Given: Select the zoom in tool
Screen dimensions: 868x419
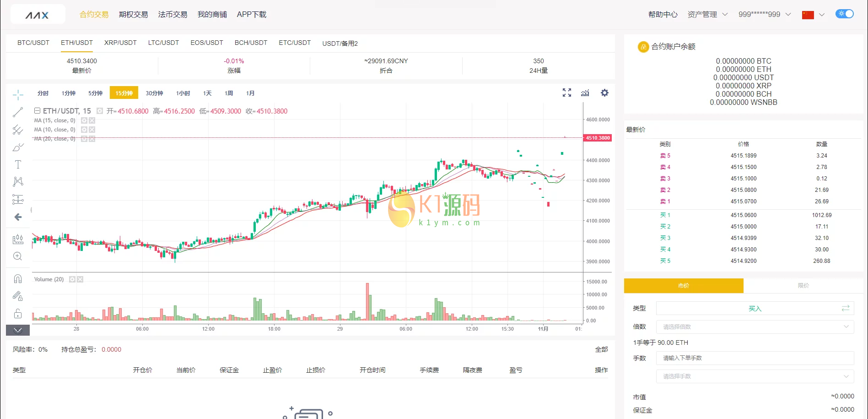Looking at the screenshot, I should tap(18, 256).
